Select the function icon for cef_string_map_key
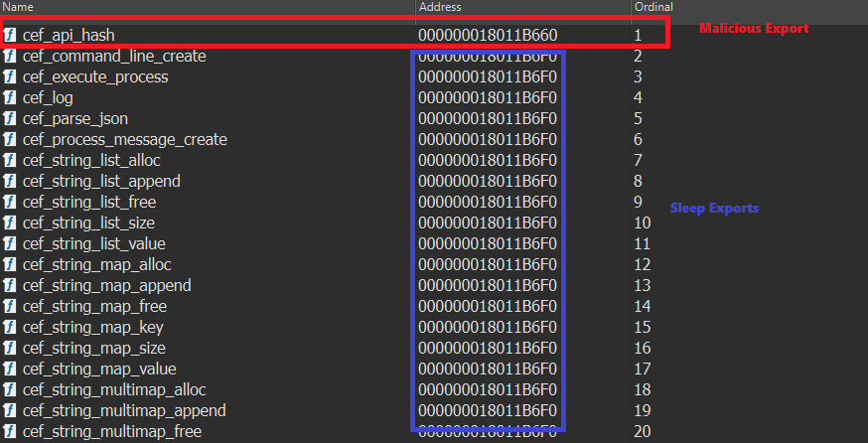868x443 pixels. 10,327
